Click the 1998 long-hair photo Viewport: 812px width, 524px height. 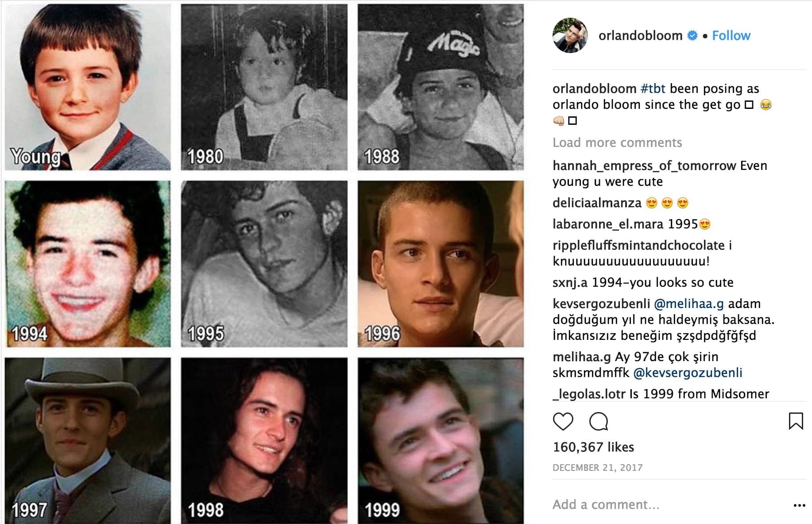264,441
